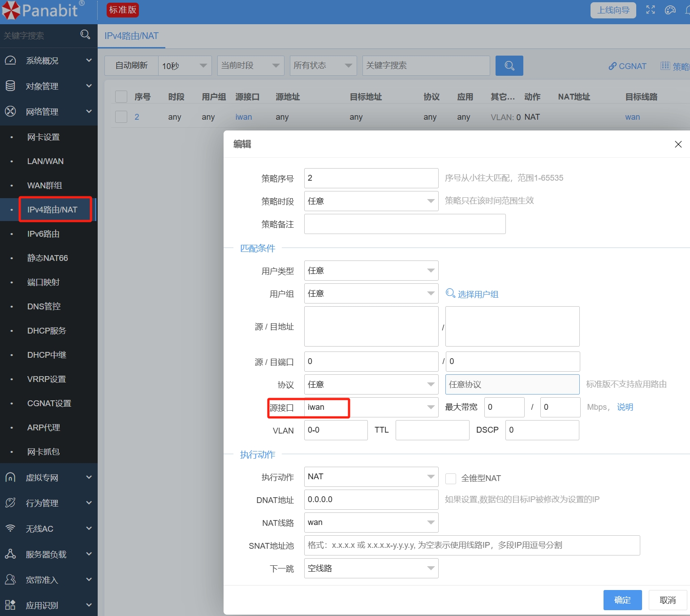Image resolution: width=690 pixels, height=616 pixels.
Task: Expand the 源接口 iwan dropdown
Action: pyautogui.click(x=371, y=407)
